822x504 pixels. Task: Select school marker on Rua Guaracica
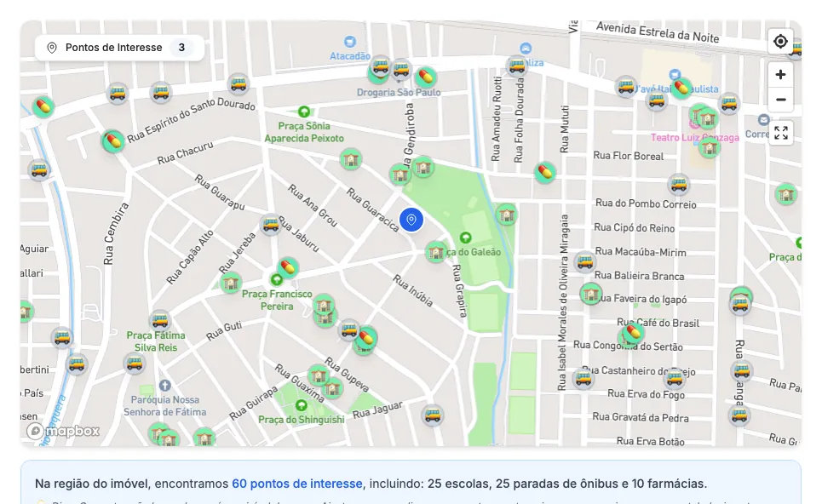(x=351, y=158)
